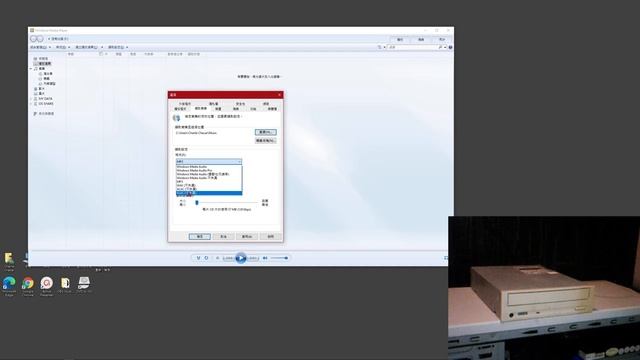Select MY DATA in the navigation pane

click(44, 99)
